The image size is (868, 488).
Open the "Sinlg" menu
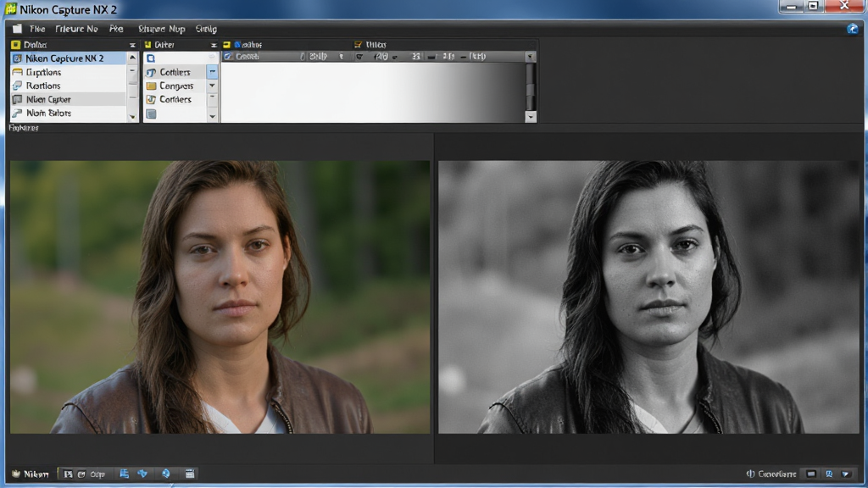[206, 29]
